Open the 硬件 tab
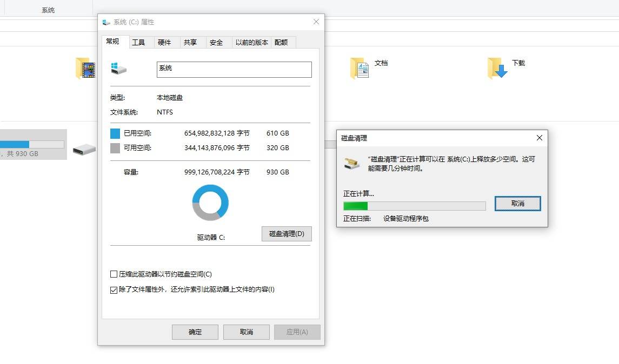The height and width of the screenshot is (364, 619). (164, 42)
